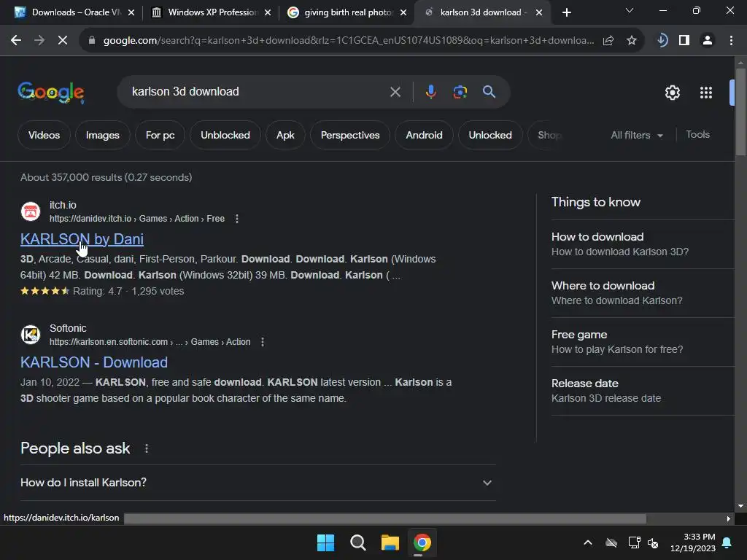The height and width of the screenshot is (560, 747).
Task: Click the Chrome taskbar icon
Action: click(x=422, y=542)
